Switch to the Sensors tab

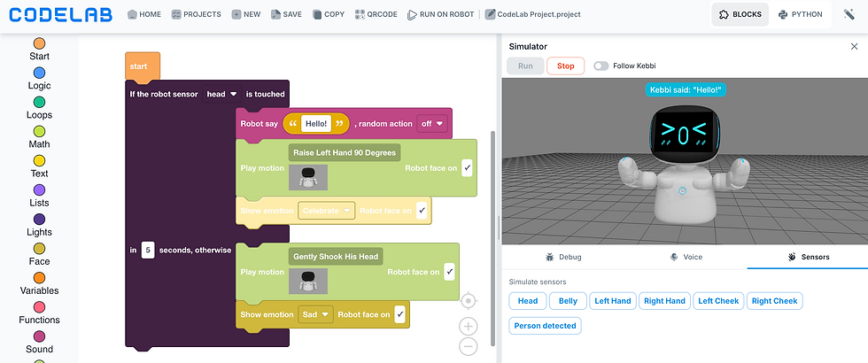tap(808, 257)
